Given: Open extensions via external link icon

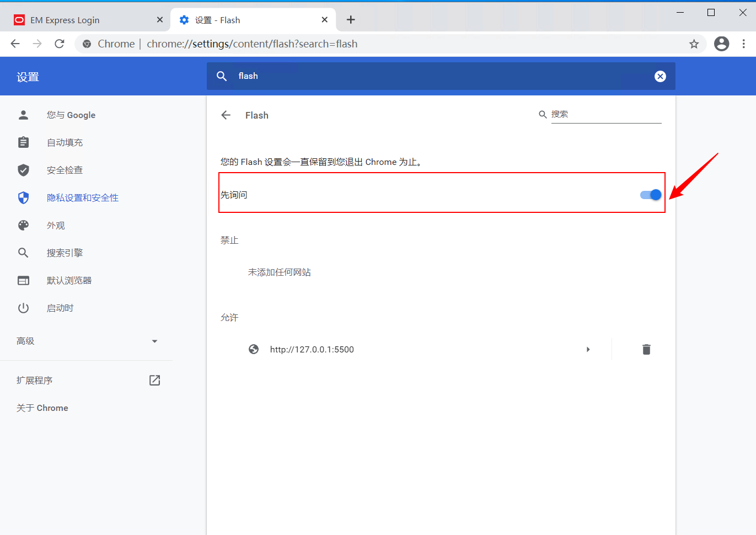Looking at the screenshot, I should coord(154,380).
